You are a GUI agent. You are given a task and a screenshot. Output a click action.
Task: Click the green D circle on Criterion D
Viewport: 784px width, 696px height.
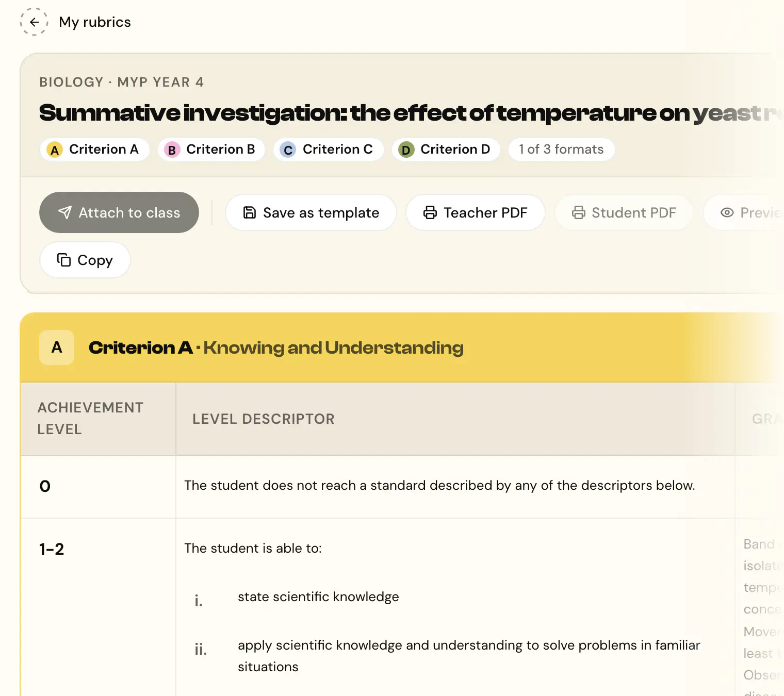406,150
